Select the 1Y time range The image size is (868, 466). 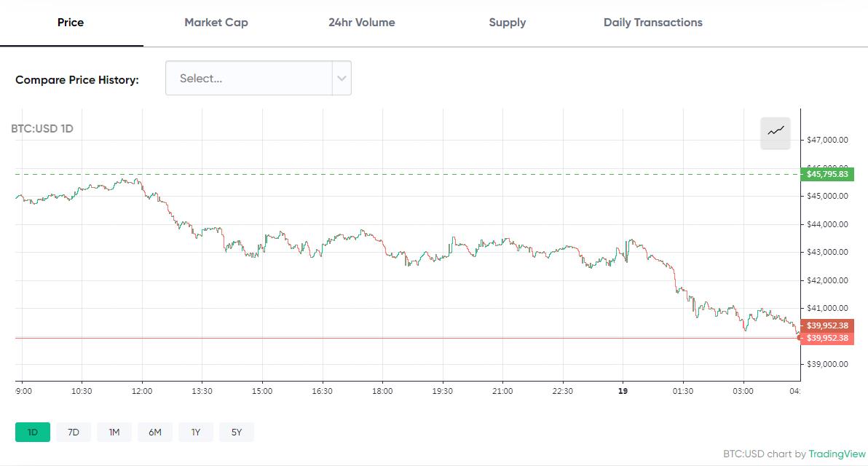[x=195, y=432]
